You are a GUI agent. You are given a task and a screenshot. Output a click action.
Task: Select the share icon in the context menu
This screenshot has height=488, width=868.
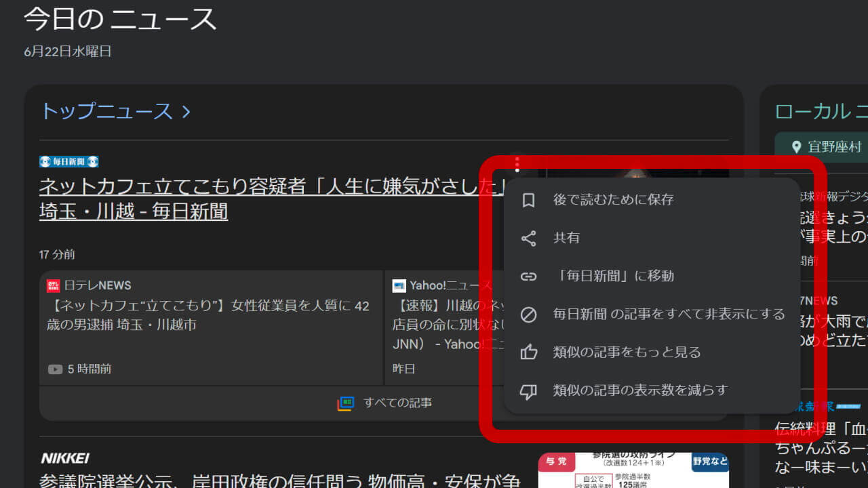[529, 237]
